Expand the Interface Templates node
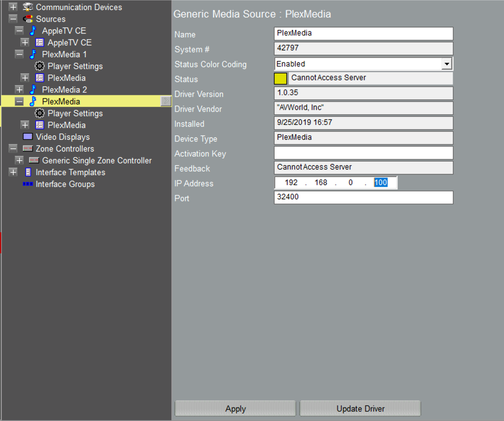Screen dimensions: 504x421 click(x=13, y=172)
